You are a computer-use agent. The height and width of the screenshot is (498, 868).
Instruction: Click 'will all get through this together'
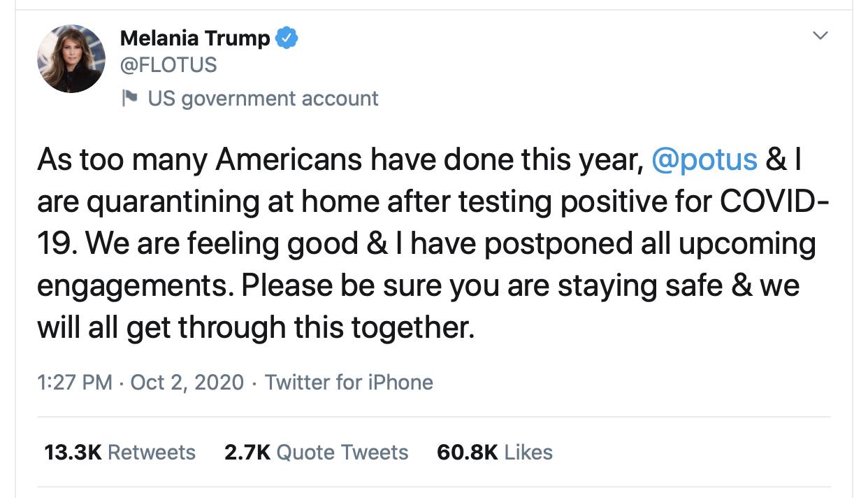256,327
